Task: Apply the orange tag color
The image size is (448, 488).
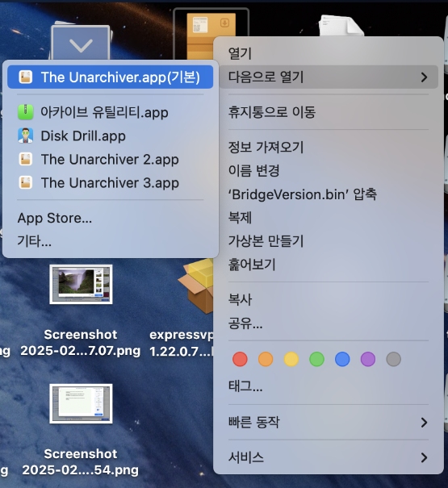Action: click(266, 359)
